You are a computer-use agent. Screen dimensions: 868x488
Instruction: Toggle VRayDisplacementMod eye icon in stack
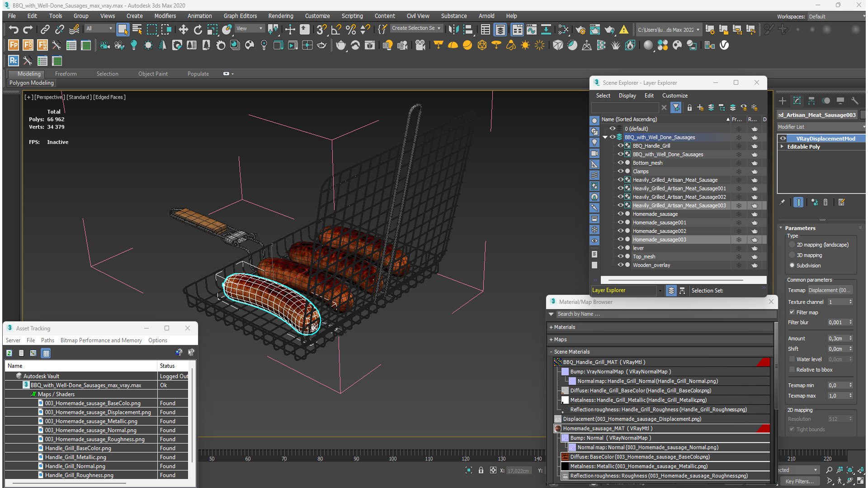[783, 139]
